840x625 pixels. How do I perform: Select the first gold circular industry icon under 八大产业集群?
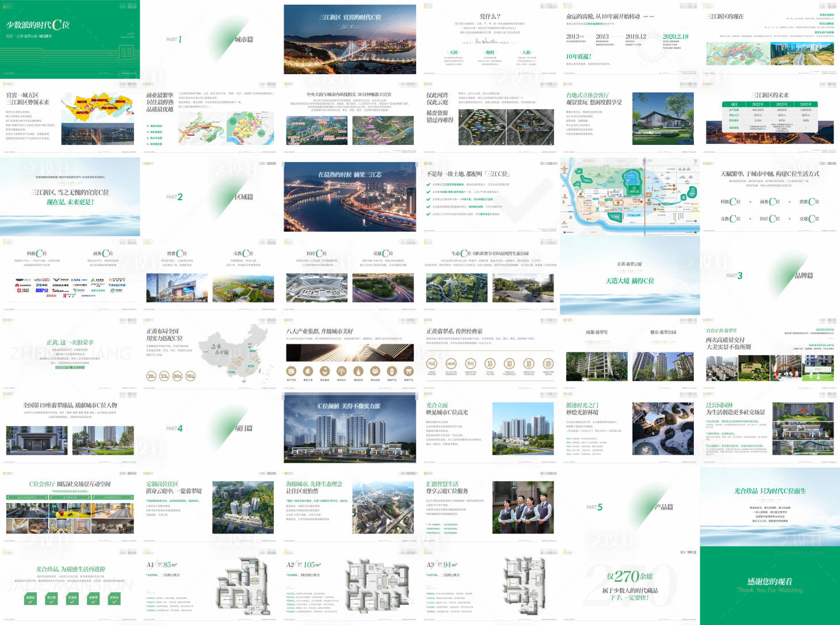click(291, 371)
